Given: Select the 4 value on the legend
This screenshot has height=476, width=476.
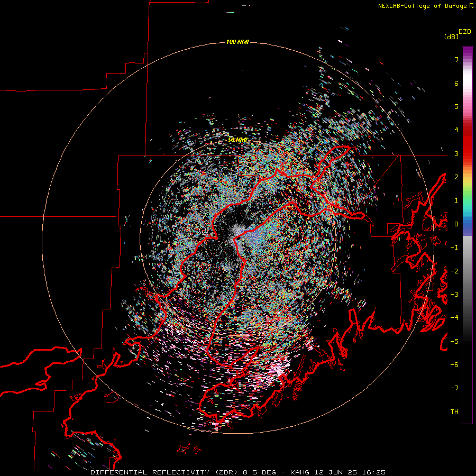Looking at the screenshot, I should pos(456,130).
